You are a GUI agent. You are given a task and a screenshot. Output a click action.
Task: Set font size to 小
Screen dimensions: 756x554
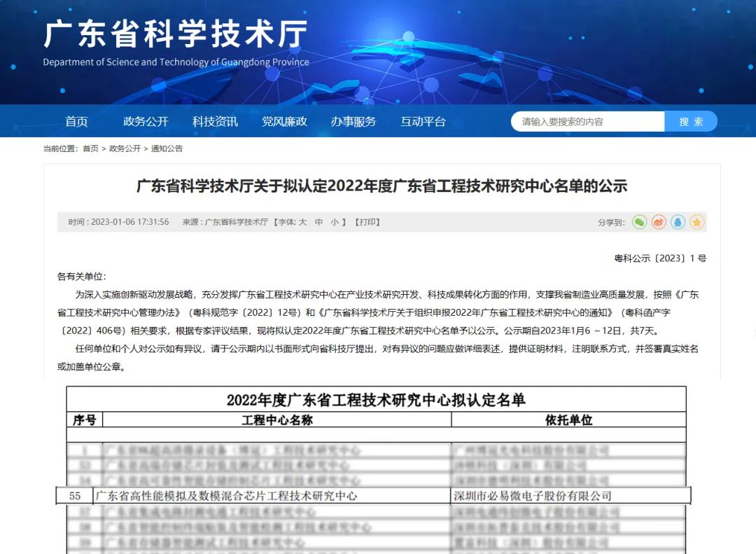coord(335,222)
